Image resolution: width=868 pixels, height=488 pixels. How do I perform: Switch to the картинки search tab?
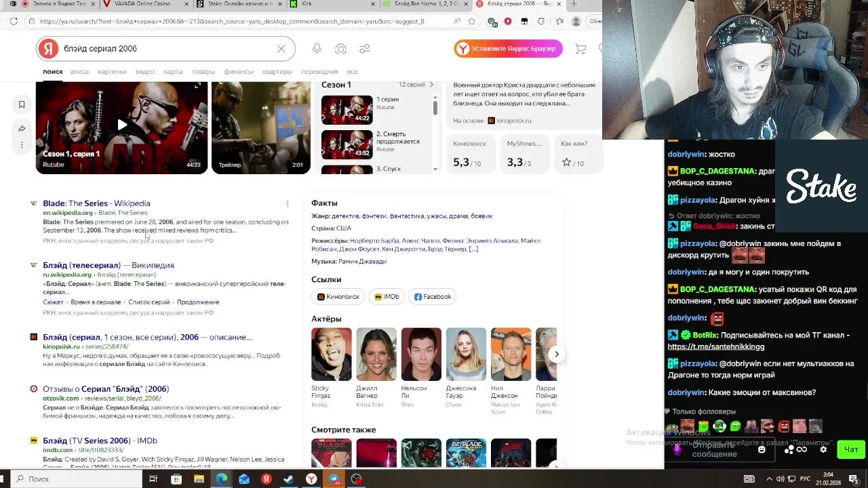(x=112, y=72)
